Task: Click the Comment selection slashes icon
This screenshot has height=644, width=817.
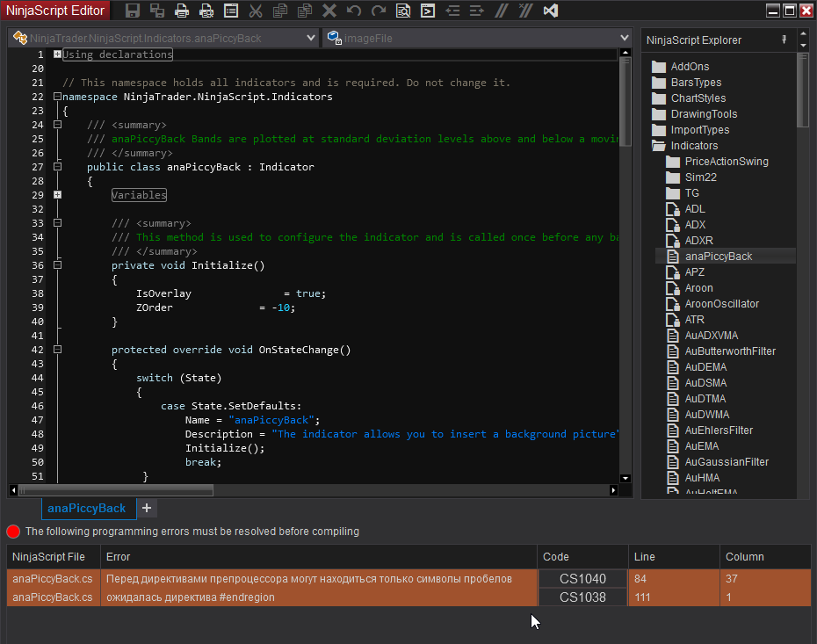Action: point(502,11)
